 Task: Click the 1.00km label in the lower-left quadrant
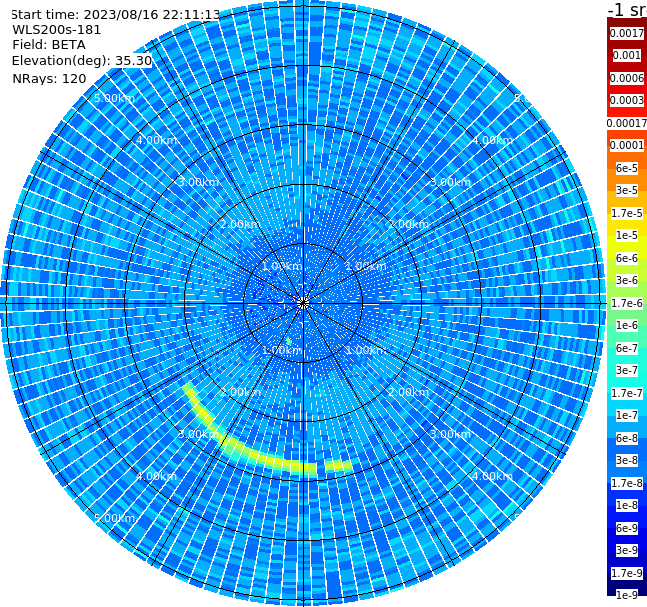pos(282,350)
